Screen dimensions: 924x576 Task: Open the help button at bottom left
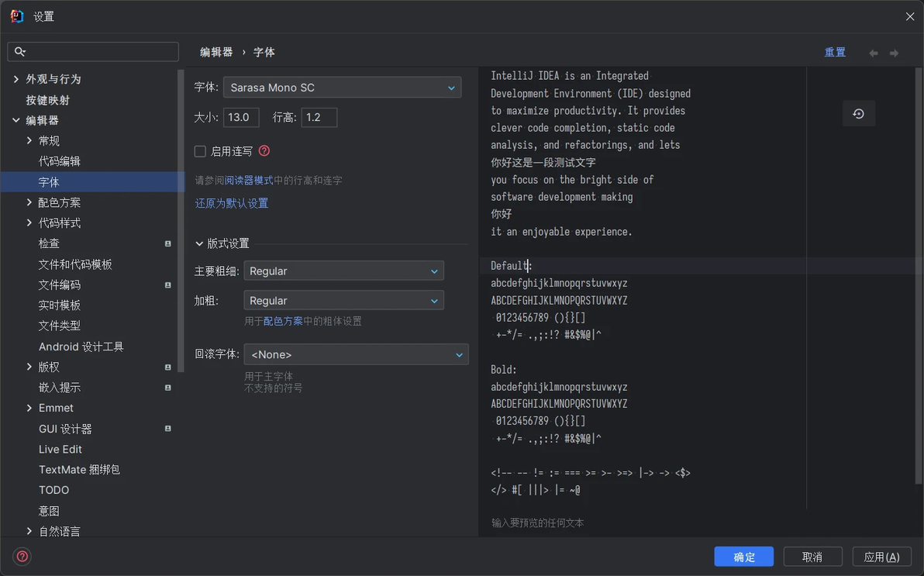tap(22, 556)
